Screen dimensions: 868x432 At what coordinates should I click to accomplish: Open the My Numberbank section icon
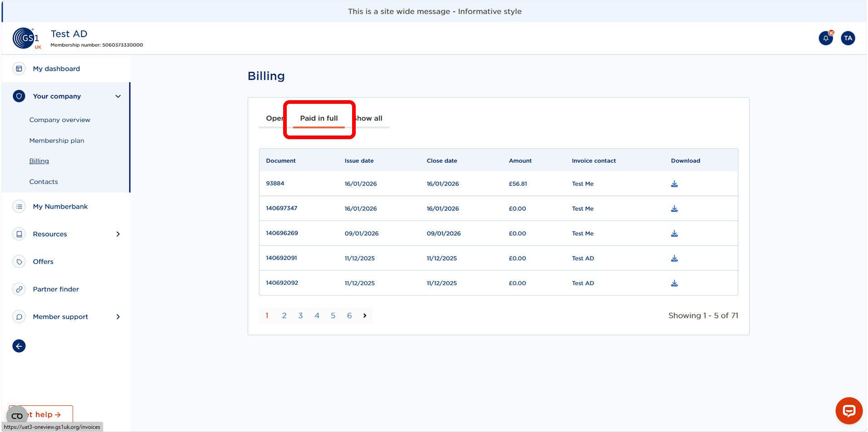coord(19,206)
